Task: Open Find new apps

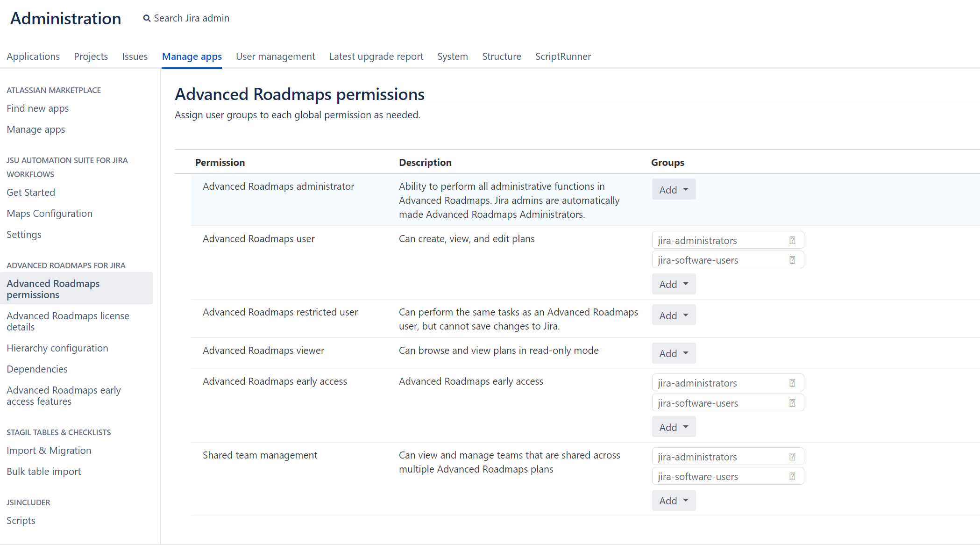Action: point(37,108)
